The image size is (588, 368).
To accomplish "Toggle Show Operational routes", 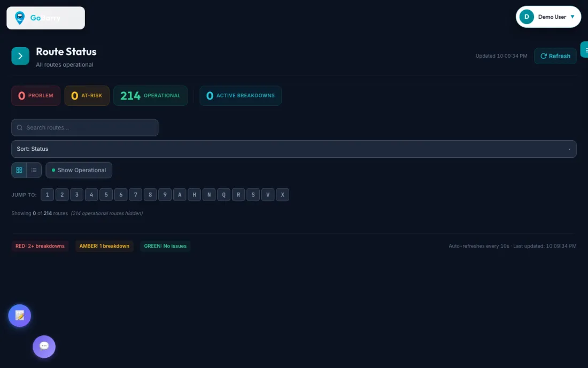I will (79, 170).
